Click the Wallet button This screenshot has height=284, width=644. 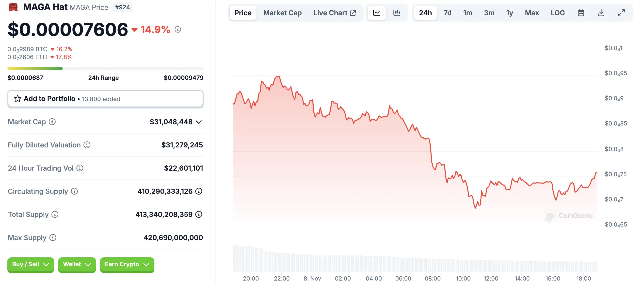coord(77,265)
